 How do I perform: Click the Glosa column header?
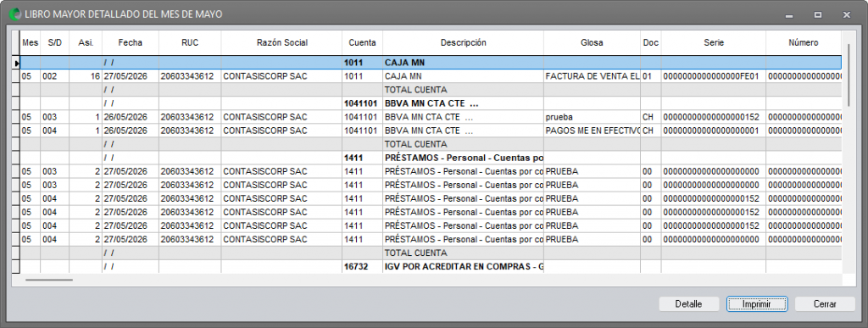592,42
